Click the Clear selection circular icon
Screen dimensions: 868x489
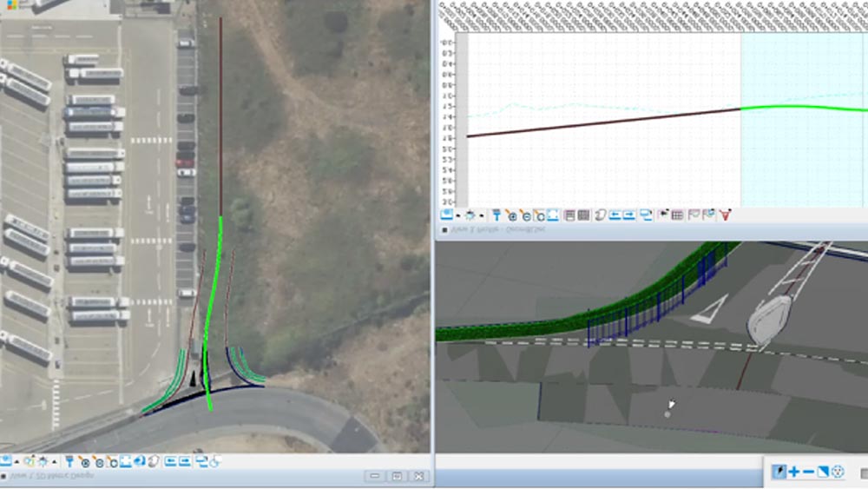838,472
